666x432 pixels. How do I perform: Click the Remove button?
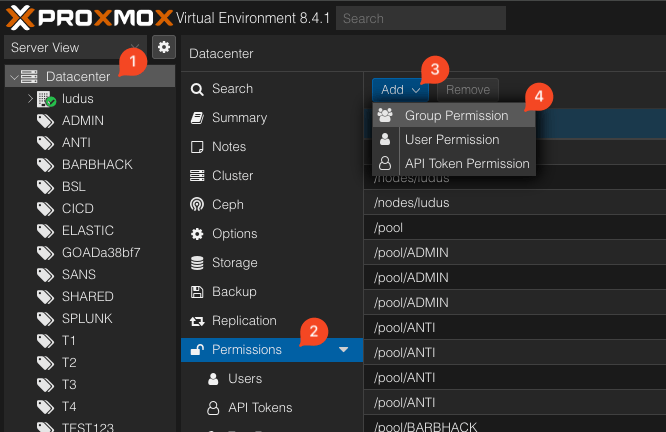467,90
